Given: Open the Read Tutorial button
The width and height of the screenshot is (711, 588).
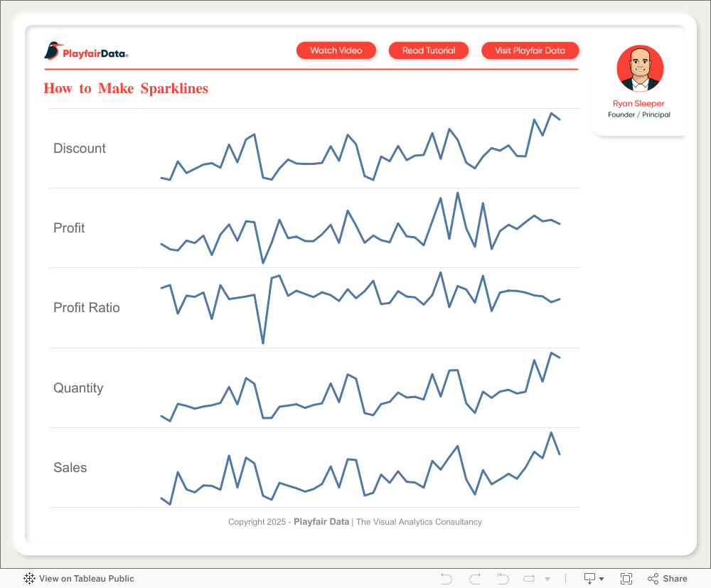Looking at the screenshot, I should [429, 50].
